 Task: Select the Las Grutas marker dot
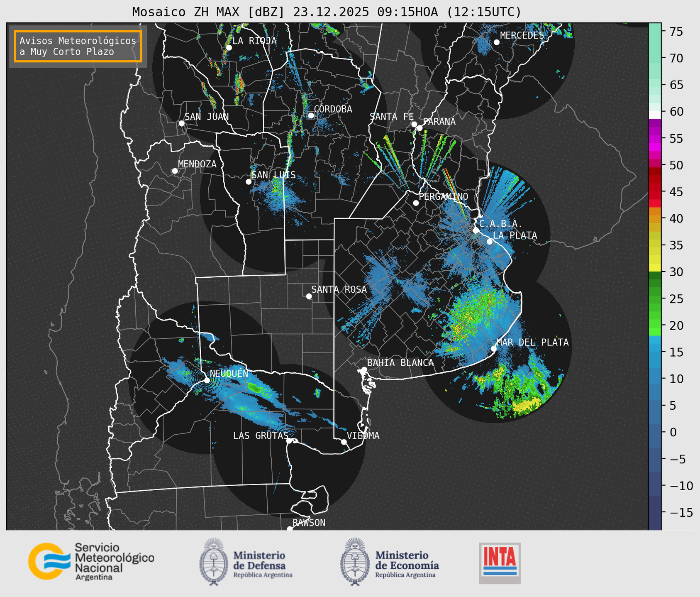289,441
